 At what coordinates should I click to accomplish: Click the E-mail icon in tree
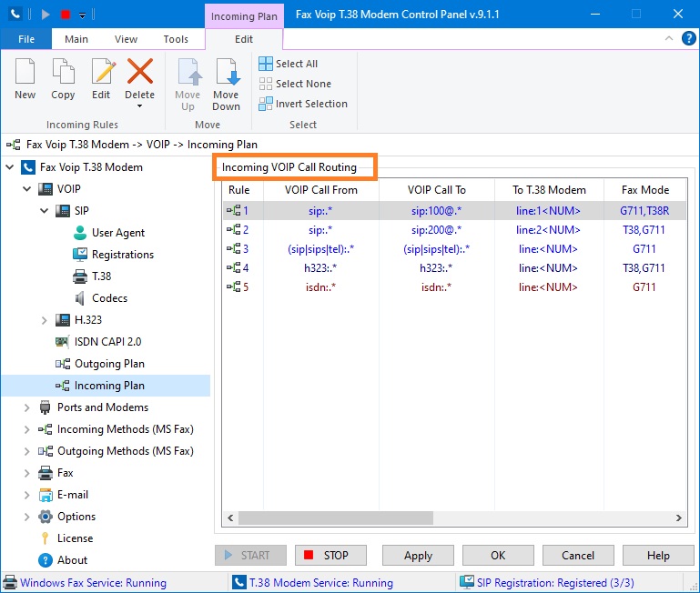pos(46,495)
